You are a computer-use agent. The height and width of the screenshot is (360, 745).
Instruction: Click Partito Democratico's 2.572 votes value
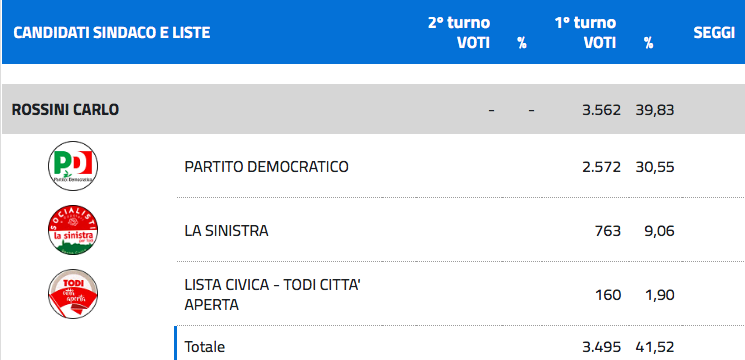coord(602,167)
